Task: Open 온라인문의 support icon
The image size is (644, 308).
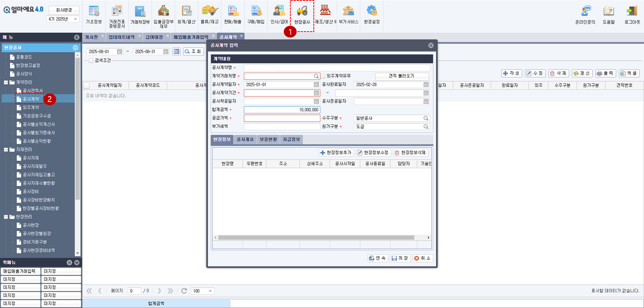Action: 585,15
